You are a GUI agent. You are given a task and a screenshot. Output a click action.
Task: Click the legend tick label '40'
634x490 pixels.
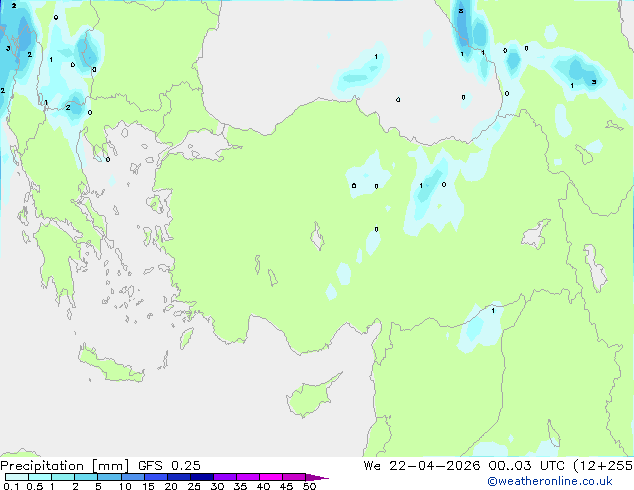coord(263,486)
